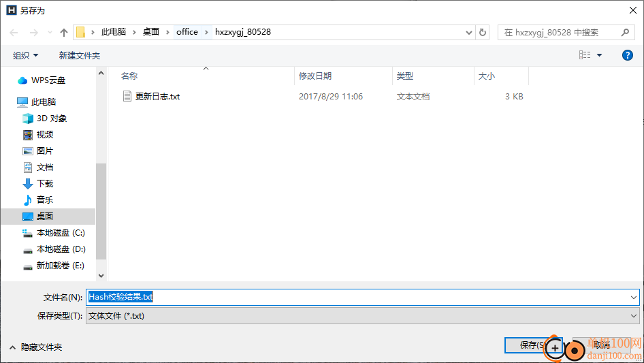
Task: Refresh the current folder view
Action: pyautogui.click(x=483, y=33)
